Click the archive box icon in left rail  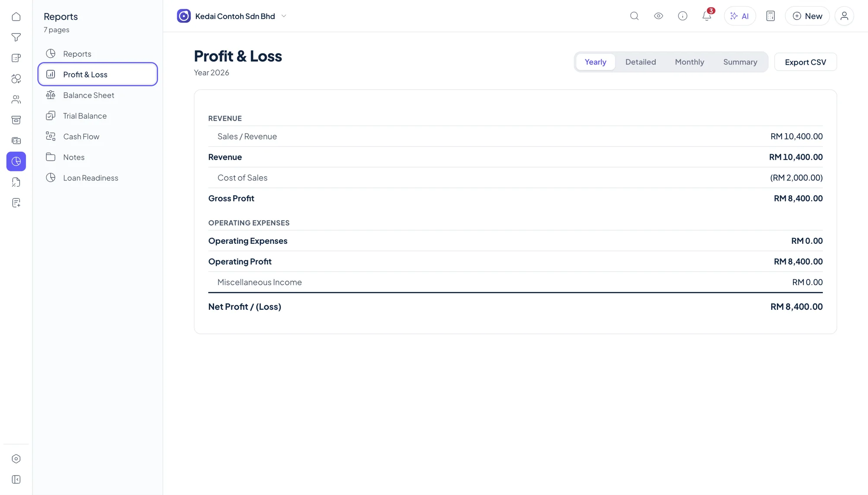pos(16,120)
